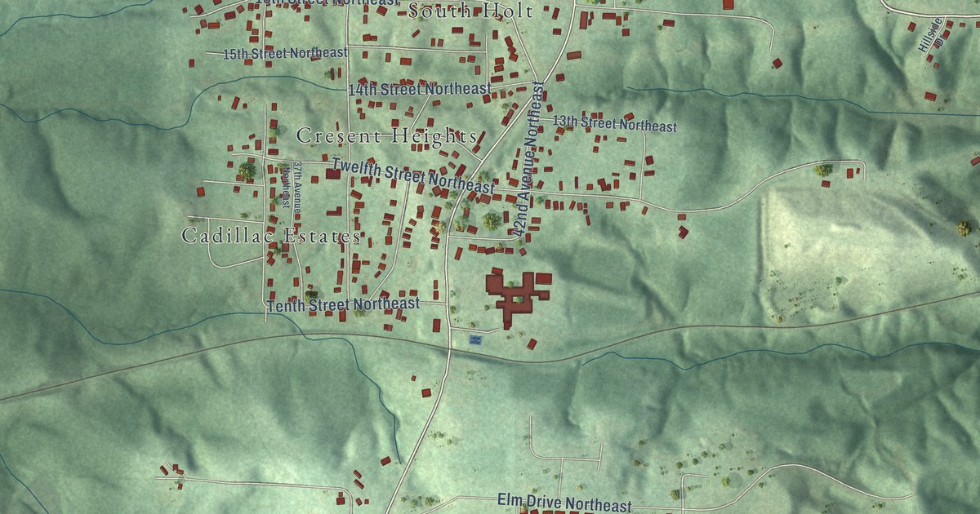Click the South Holt neighborhood label
The image size is (980, 514).
coord(470,11)
